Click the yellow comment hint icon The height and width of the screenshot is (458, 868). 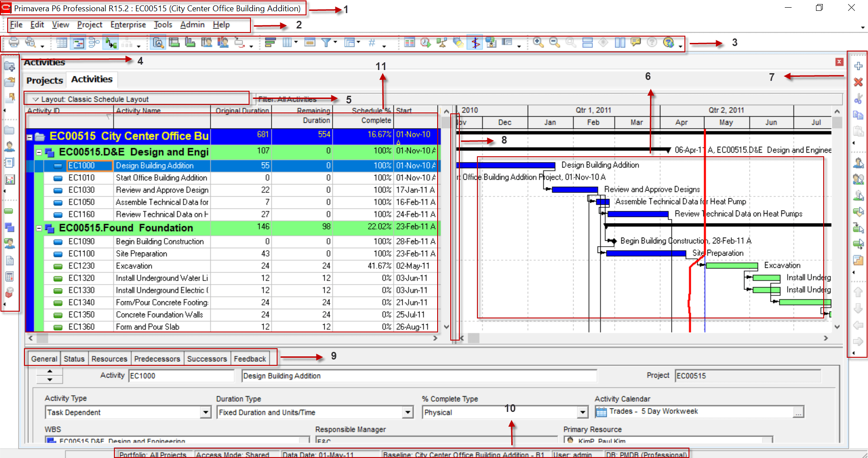[636, 42]
